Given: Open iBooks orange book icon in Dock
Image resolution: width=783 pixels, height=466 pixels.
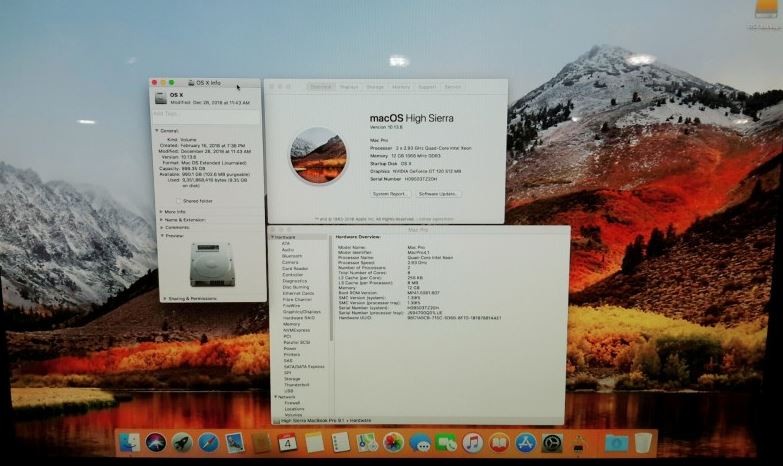Looking at the screenshot, I should coord(499,443).
